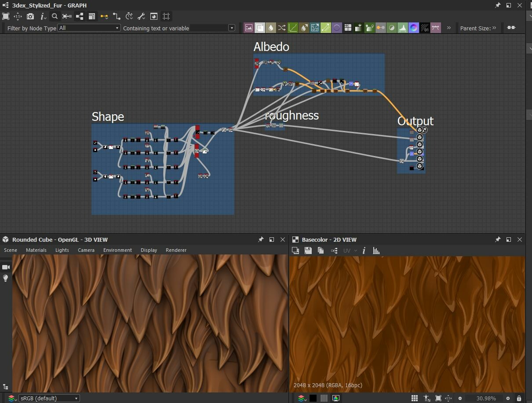Open the Filter by Node Type dropdown
The image size is (532, 403).
[x=88, y=27]
